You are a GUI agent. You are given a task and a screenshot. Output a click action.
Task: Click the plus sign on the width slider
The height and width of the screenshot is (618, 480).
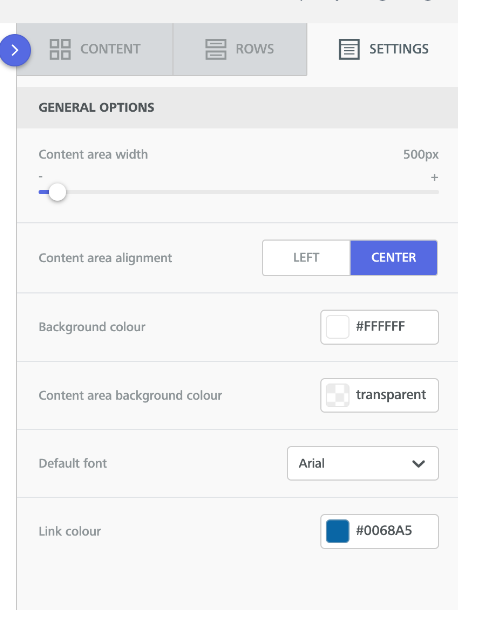[x=434, y=177]
